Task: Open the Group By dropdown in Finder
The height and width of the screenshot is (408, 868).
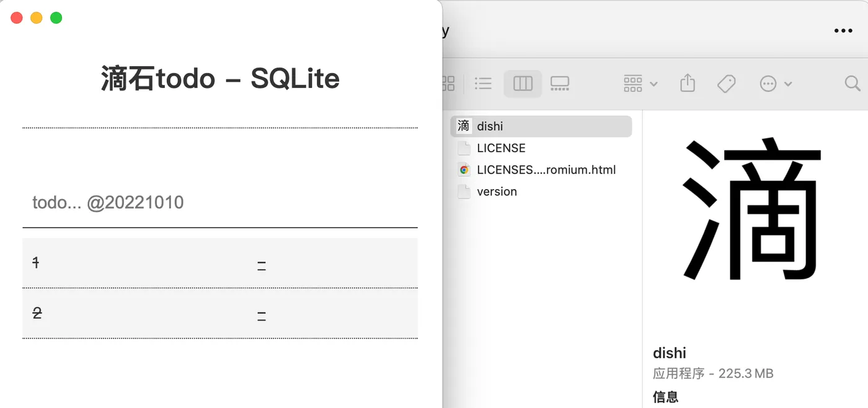Action: pos(640,84)
